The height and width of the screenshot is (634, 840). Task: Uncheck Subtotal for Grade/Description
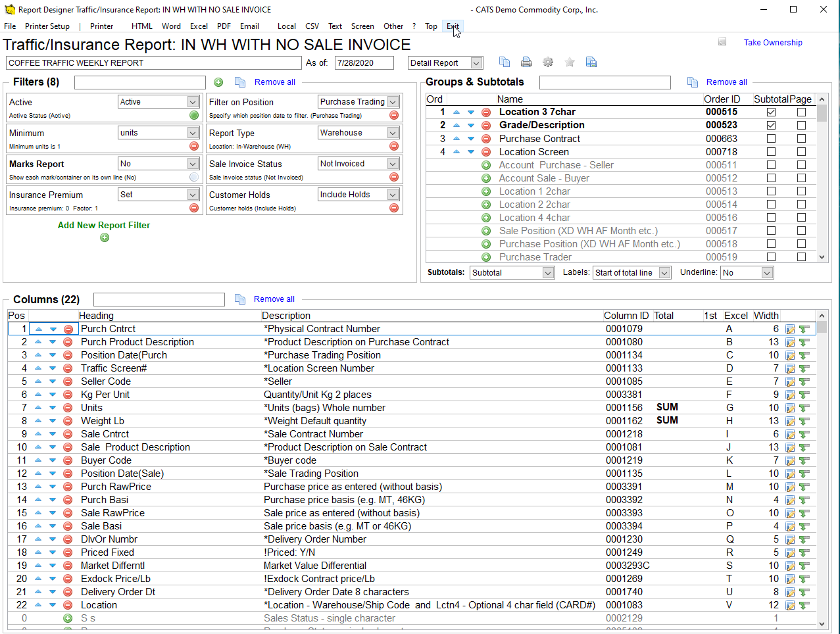(x=771, y=126)
